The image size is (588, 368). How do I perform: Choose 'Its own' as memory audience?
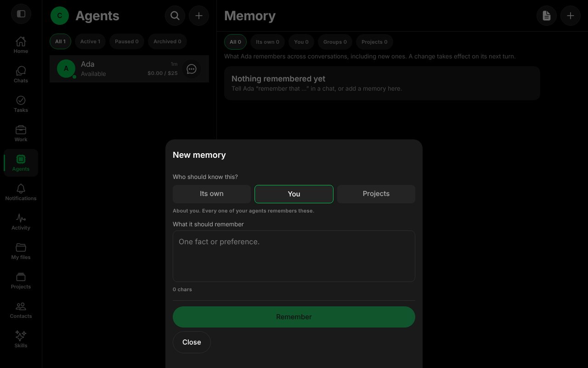point(212,194)
